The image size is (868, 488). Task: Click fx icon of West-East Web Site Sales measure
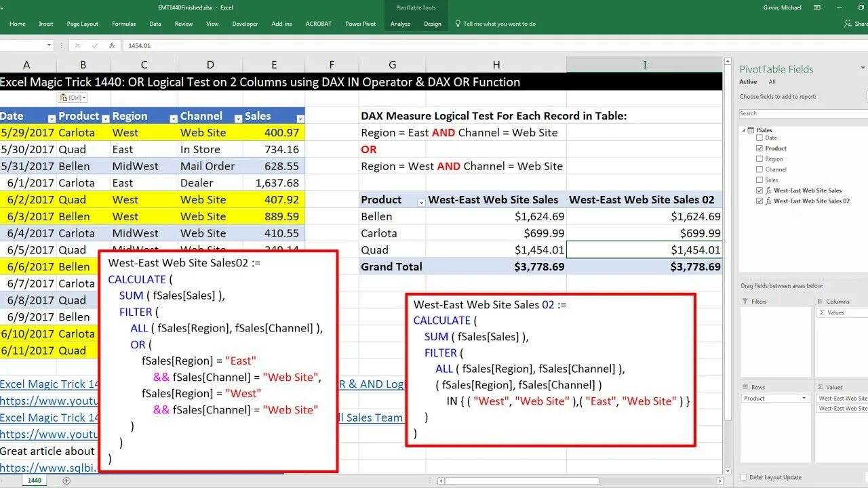coord(768,190)
